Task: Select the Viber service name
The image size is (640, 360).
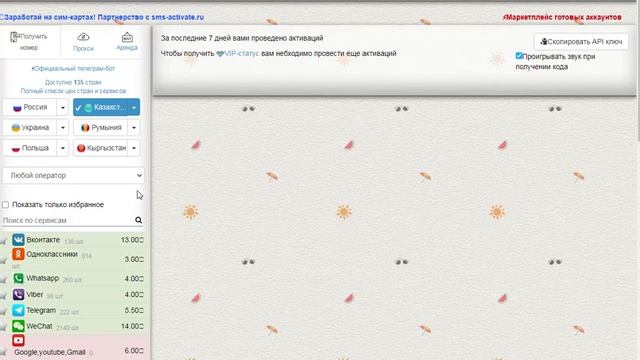Action: coord(35,294)
